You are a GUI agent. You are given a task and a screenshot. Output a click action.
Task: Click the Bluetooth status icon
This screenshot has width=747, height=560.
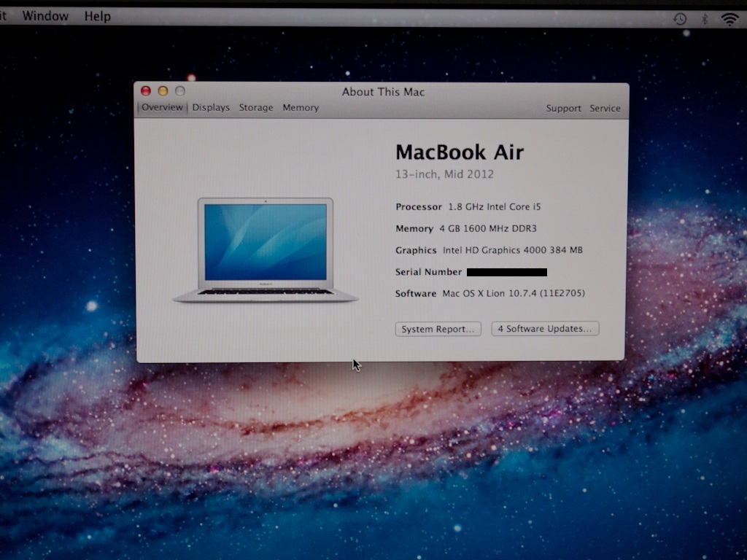point(705,19)
